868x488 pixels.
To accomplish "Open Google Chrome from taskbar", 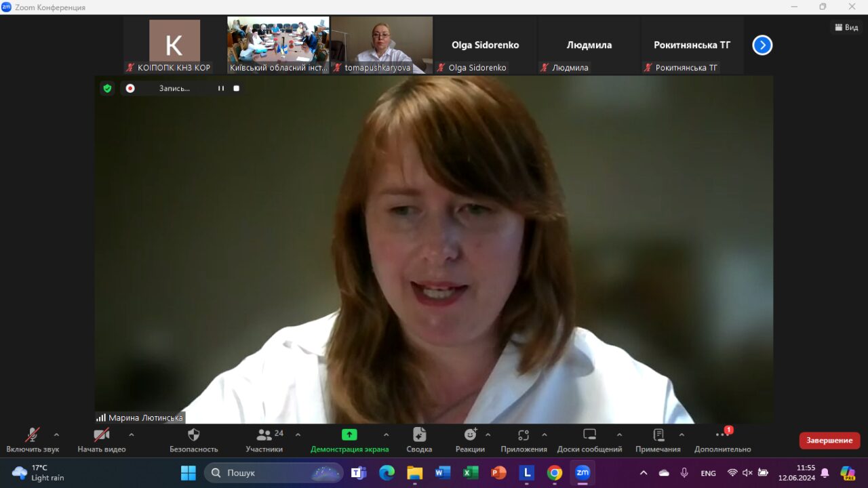I will (x=555, y=472).
